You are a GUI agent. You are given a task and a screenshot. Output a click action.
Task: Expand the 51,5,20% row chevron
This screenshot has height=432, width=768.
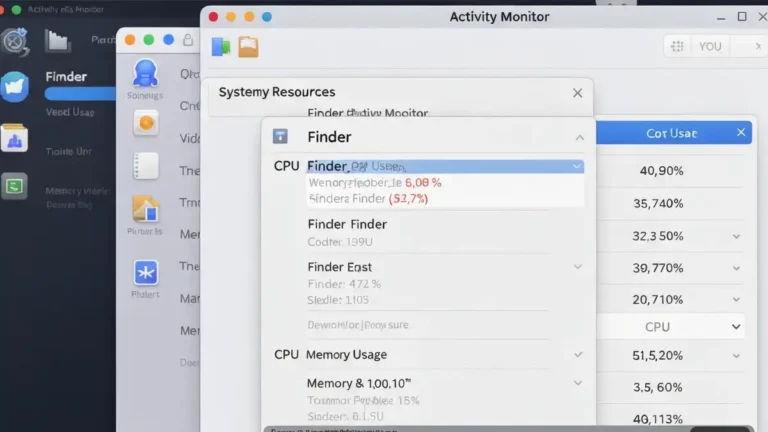coord(736,356)
